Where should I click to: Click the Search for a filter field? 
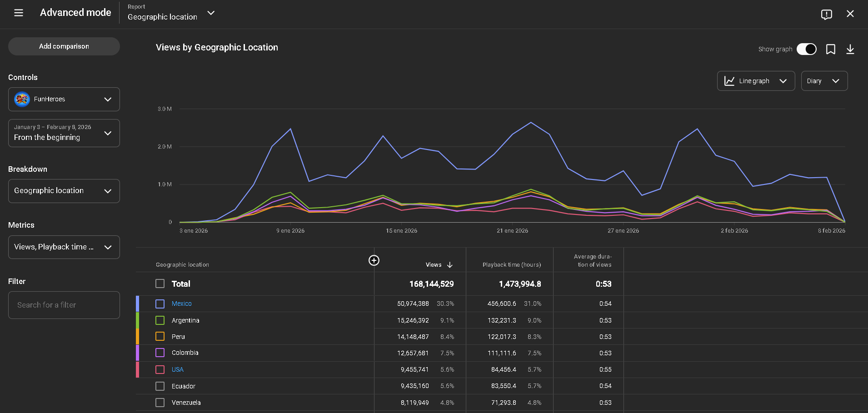64,305
